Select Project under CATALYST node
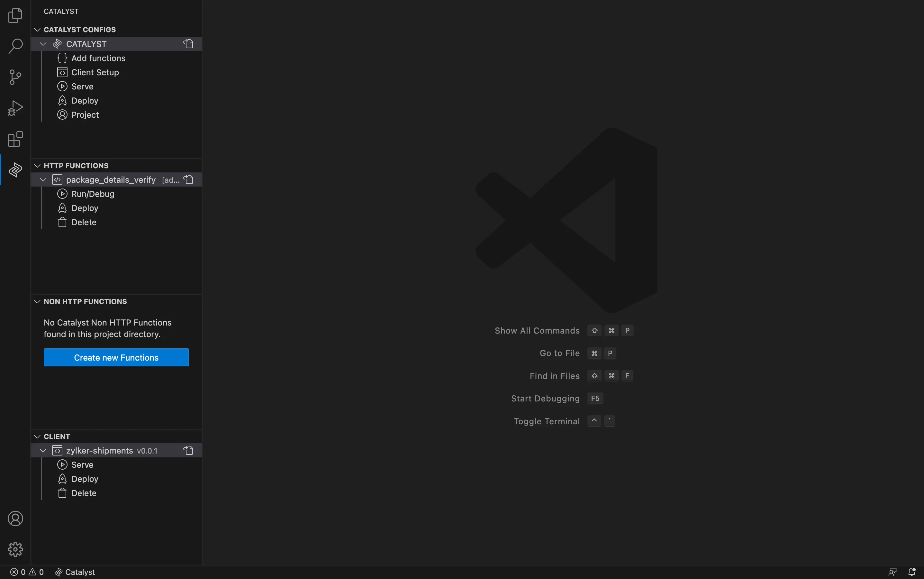 click(x=116, y=115)
